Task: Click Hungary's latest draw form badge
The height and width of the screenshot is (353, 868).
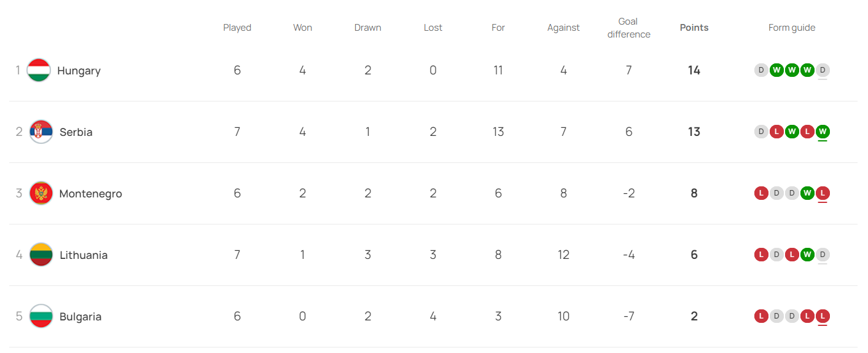Action: click(823, 70)
